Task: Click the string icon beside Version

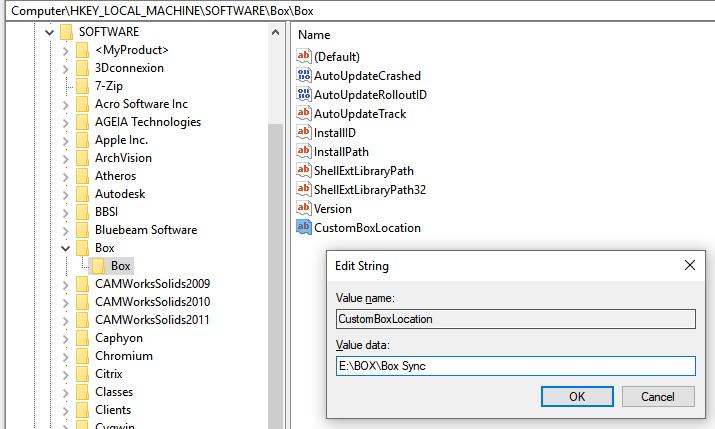Action: click(x=304, y=208)
